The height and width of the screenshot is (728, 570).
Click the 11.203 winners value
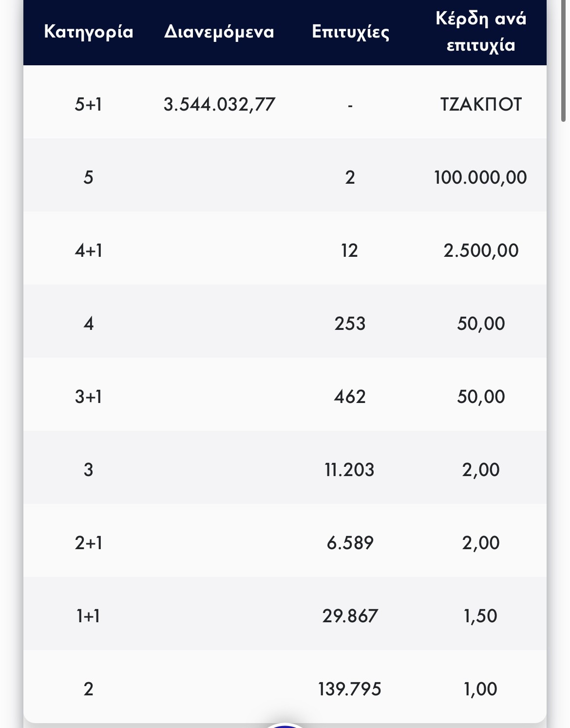pos(350,470)
